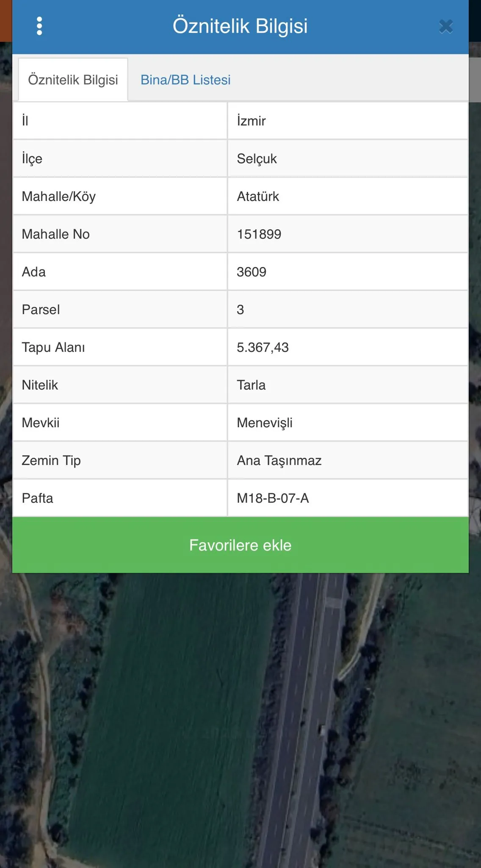Click the Nitelik value Tarla

(x=251, y=385)
